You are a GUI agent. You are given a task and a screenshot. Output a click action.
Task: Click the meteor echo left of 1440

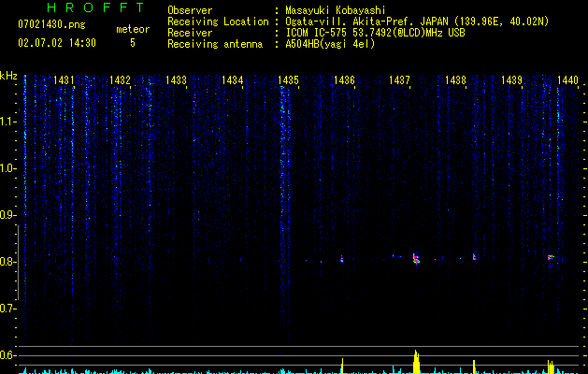coord(551,257)
